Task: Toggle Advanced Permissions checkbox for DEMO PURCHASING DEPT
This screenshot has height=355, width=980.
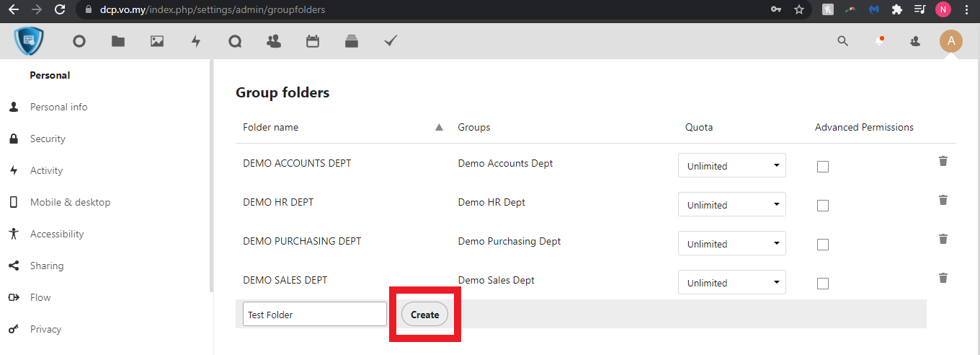Action: coord(823,245)
